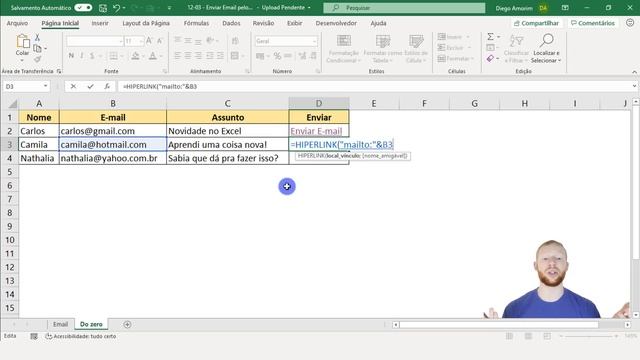Click the feedback smiley icon

click(630, 23)
